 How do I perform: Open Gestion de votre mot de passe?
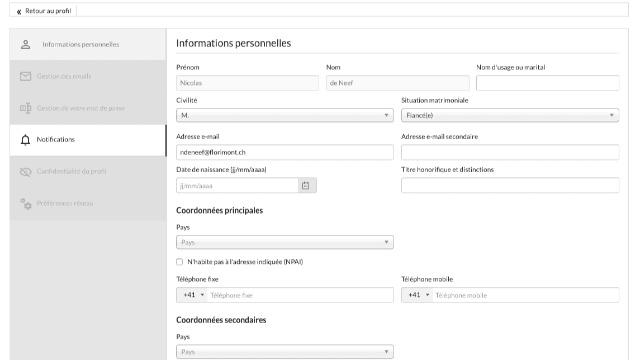[88, 108]
